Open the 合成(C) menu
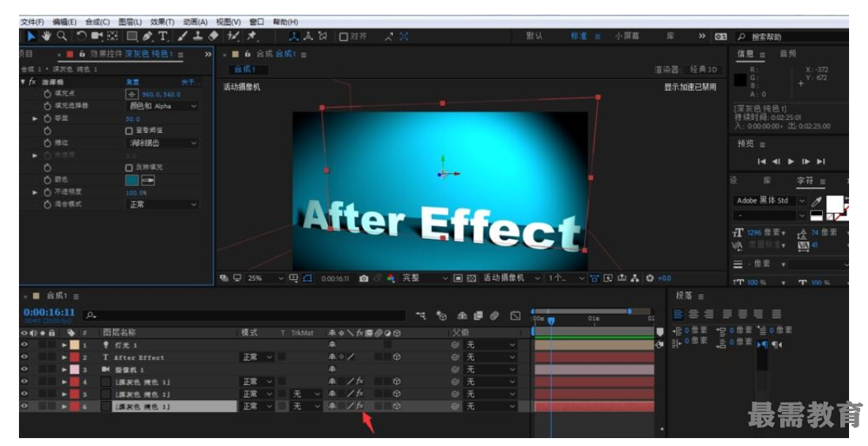 [97, 22]
